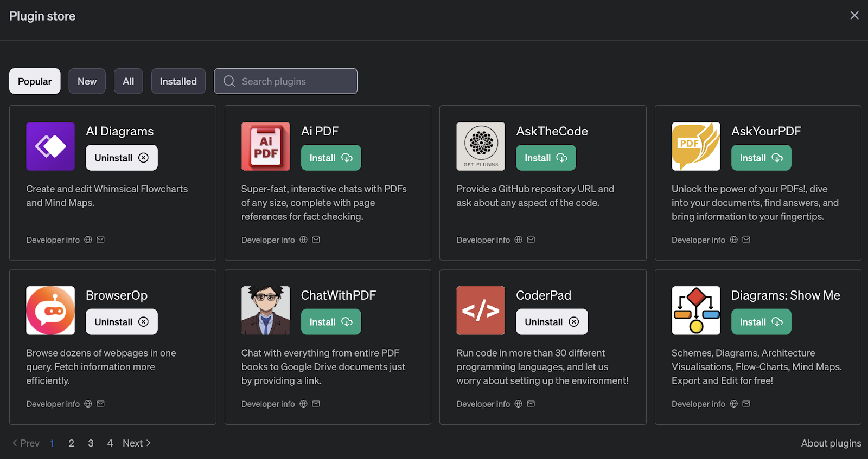
Task: Jump to page 3 of plugins
Action: (91, 443)
